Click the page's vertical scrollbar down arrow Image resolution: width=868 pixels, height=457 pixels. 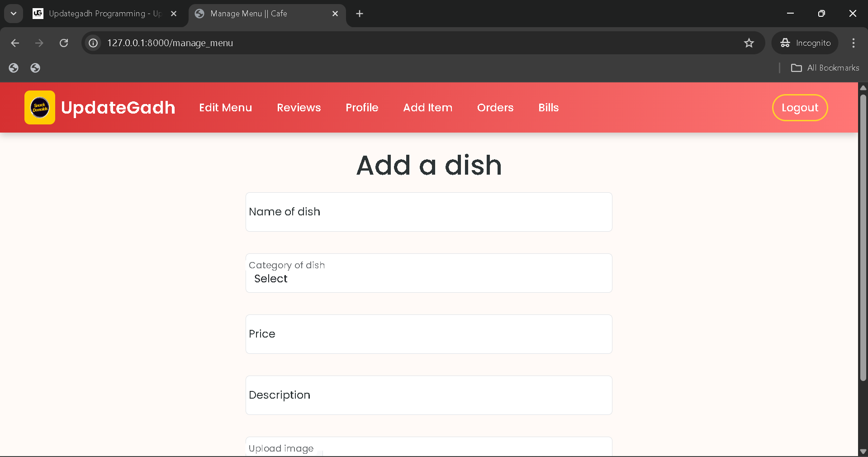pyautogui.click(x=863, y=451)
